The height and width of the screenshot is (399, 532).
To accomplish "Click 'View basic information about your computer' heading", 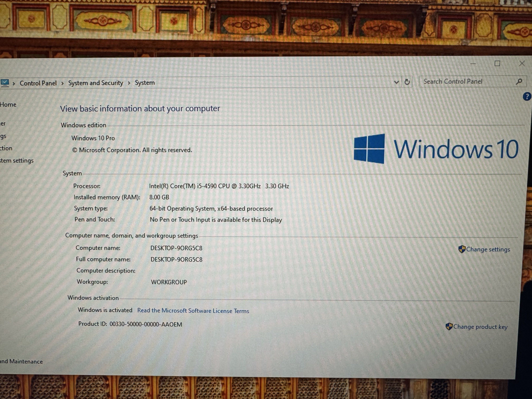I will point(140,109).
